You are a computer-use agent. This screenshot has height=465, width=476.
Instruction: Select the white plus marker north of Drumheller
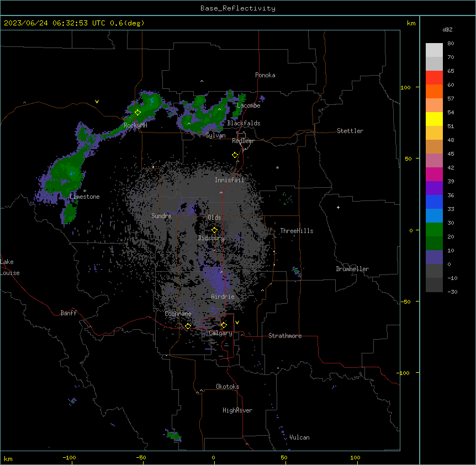(338, 207)
